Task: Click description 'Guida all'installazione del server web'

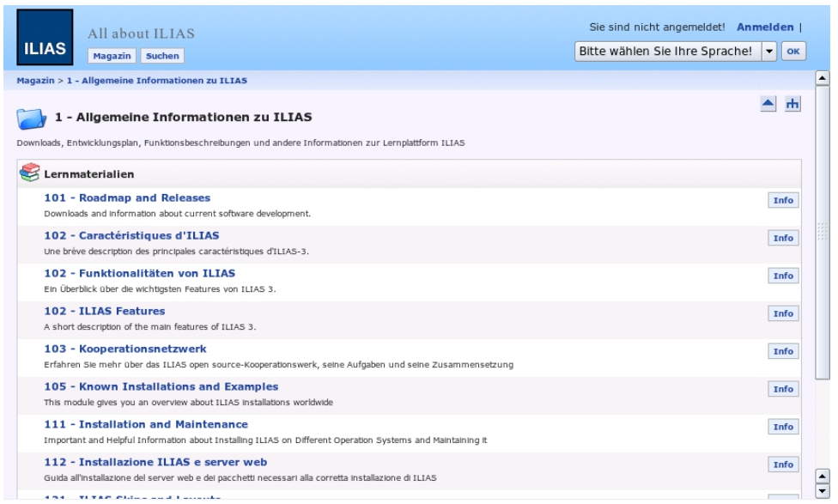Action: click(x=240, y=477)
